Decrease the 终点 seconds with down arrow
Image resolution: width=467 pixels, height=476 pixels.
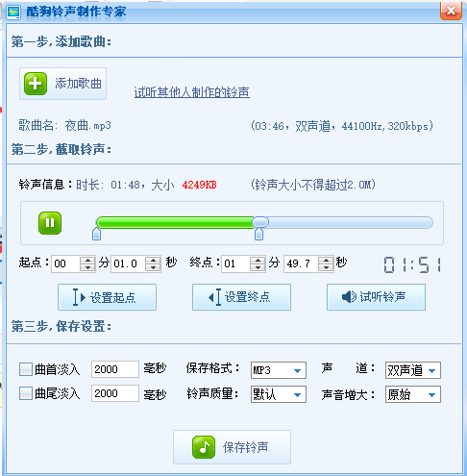pyautogui.click(x=326, y=267)
